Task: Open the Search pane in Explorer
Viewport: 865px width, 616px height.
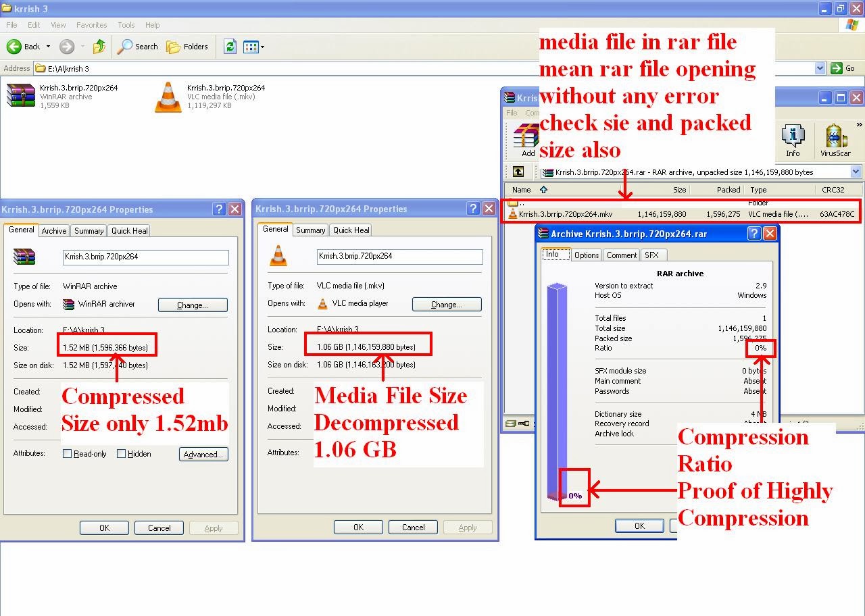Action: click(x=138, y=47)
